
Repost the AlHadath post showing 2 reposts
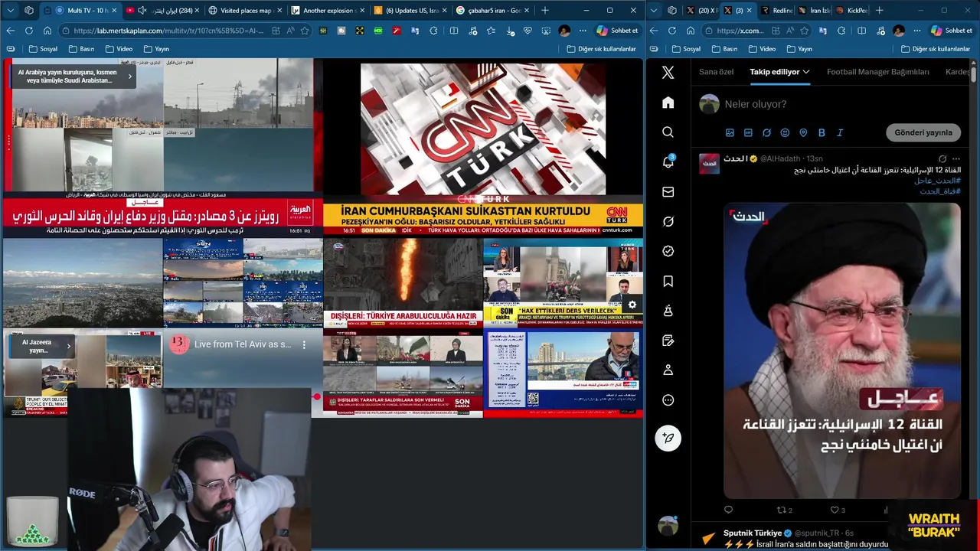785,510
